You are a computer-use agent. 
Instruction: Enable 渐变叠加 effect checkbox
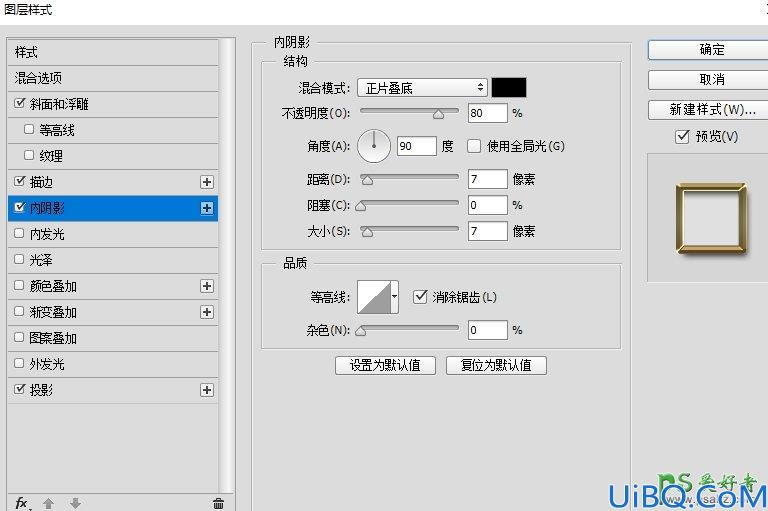[x=19, y=311]
